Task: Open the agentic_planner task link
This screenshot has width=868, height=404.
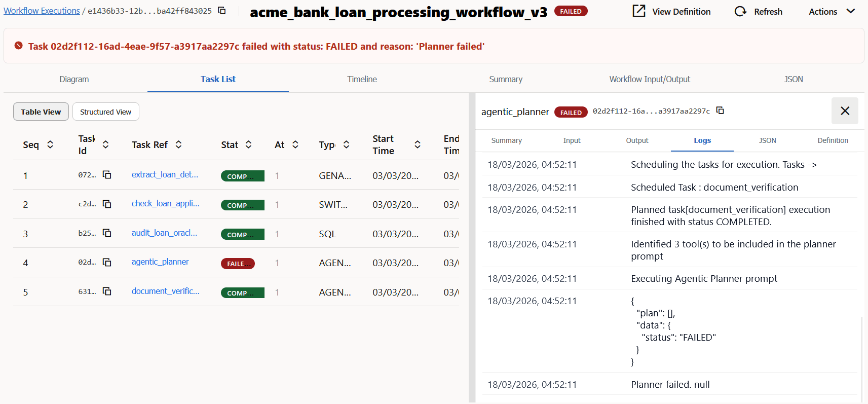Action: point(160,262)
